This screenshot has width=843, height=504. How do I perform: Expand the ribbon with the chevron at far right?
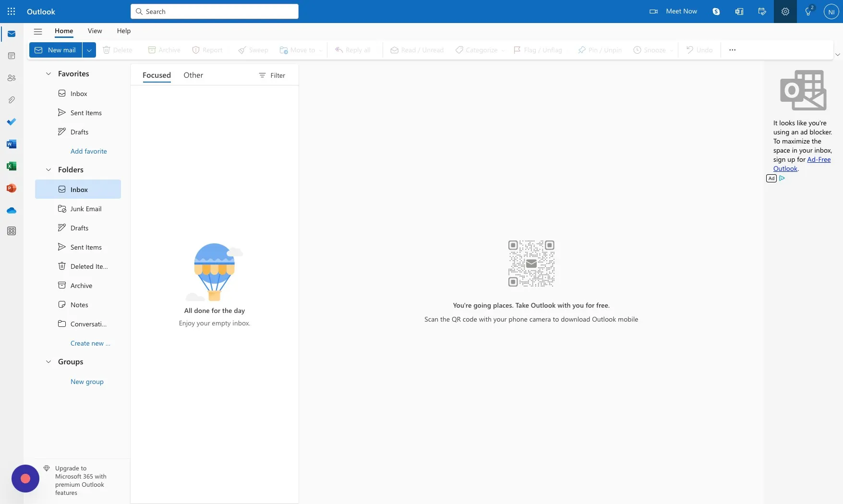click(838, 54)
